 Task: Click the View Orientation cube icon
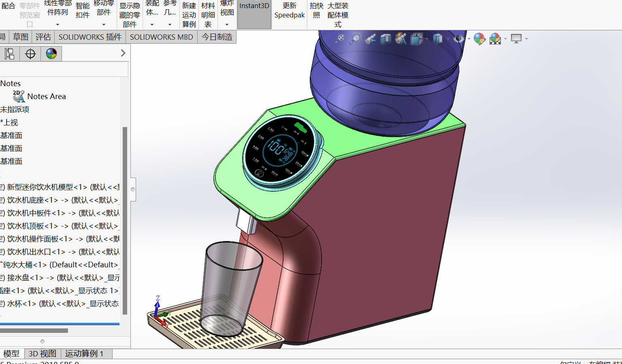(x=416, y=39)
